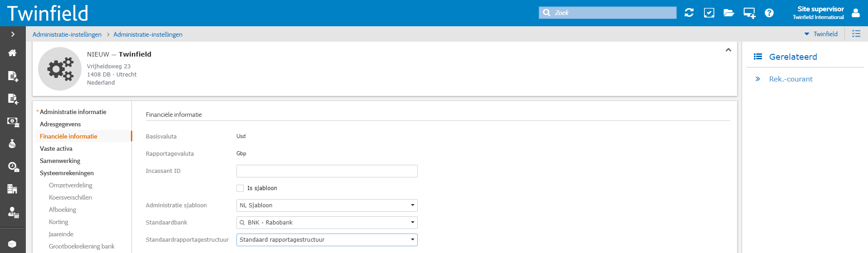
Task: Open the help question mark icon
Action: (x=769, y=13)
